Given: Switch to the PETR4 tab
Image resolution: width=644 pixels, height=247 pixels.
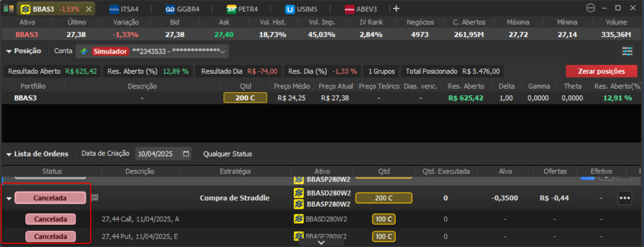Looking at the screenshot, I should click(x=242, y=9).
